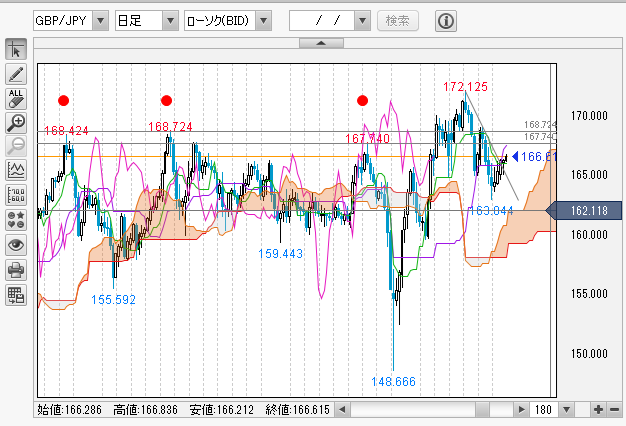Open the GBP/JPY currency pair dropdown
The width and height of the screenshot is (626, 426).
pyautogui.click(x=100, y=21)
